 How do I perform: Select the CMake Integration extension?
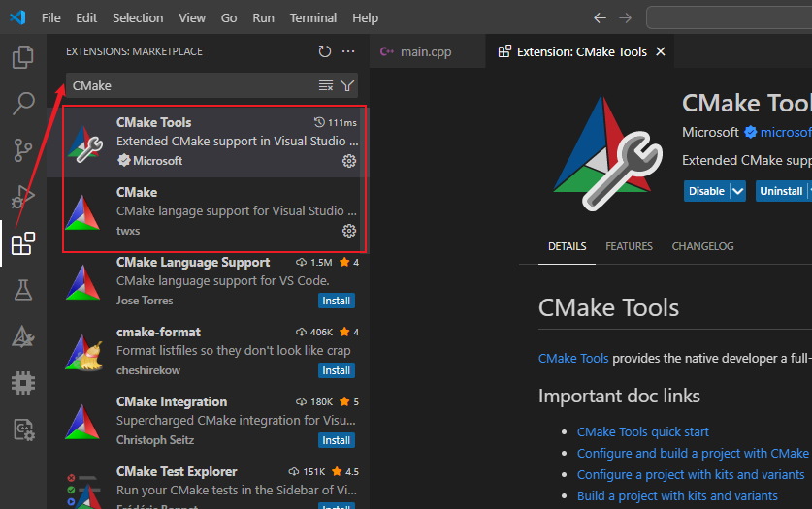tap(208, 422)
